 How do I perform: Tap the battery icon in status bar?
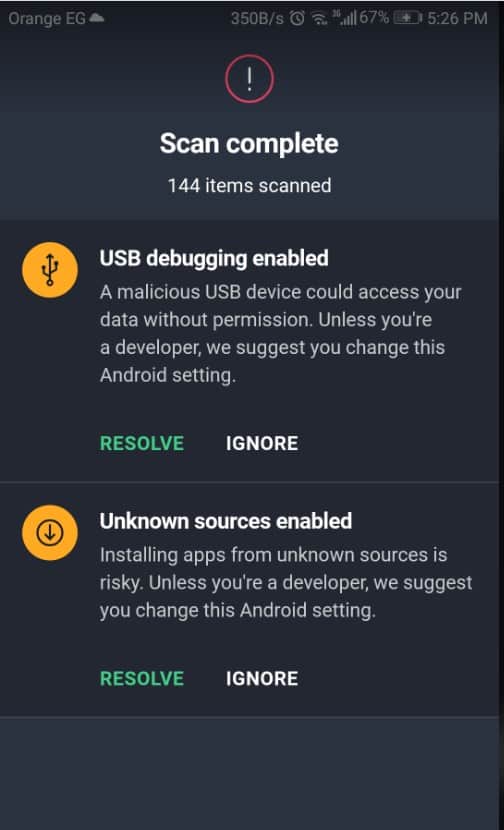408,19
